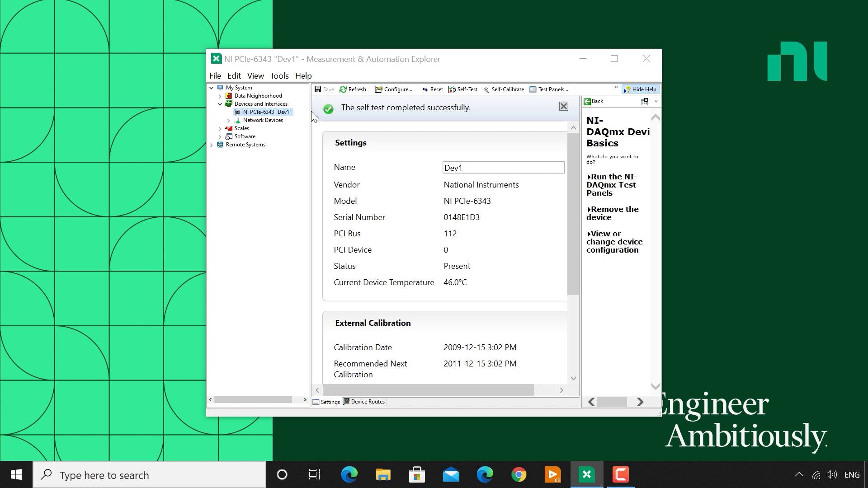This screenshot has width=868, height=488.
Task: Expand the Data Neighborhood node
Action: (x=220, y=96)
